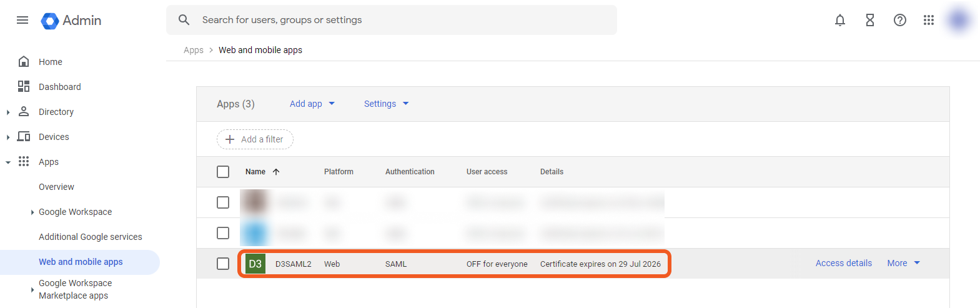
Task: Click the Access details link
Action: coord(843,263)
